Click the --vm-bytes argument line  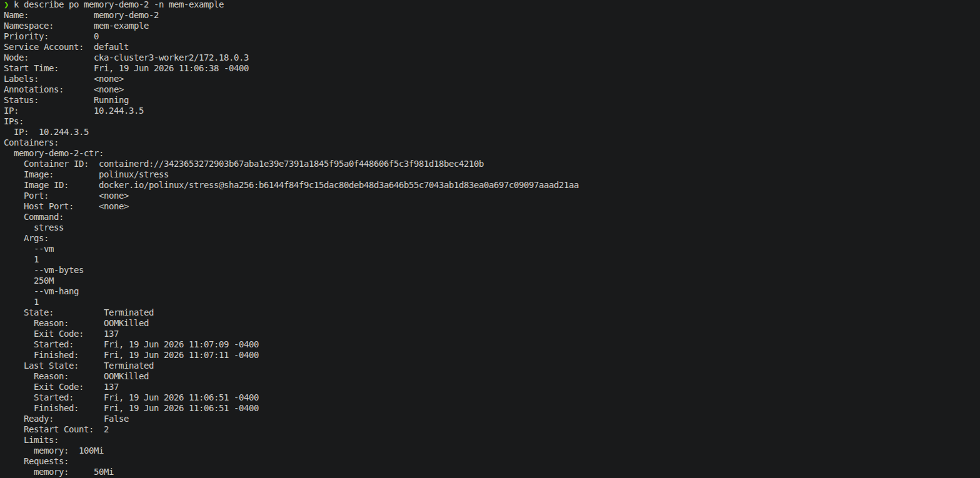59,270
